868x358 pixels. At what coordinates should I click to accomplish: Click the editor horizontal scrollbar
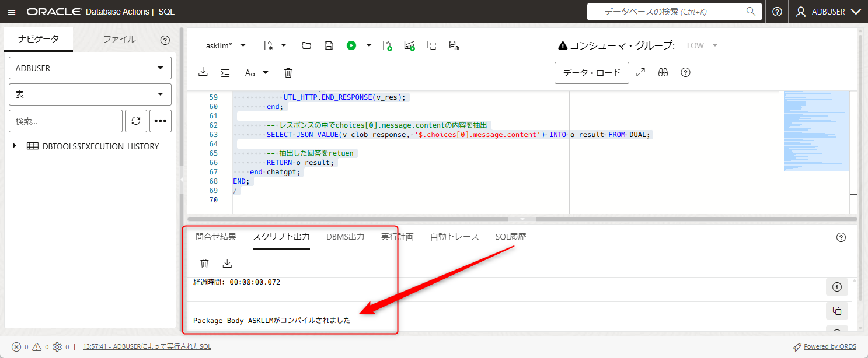(522, 219)
